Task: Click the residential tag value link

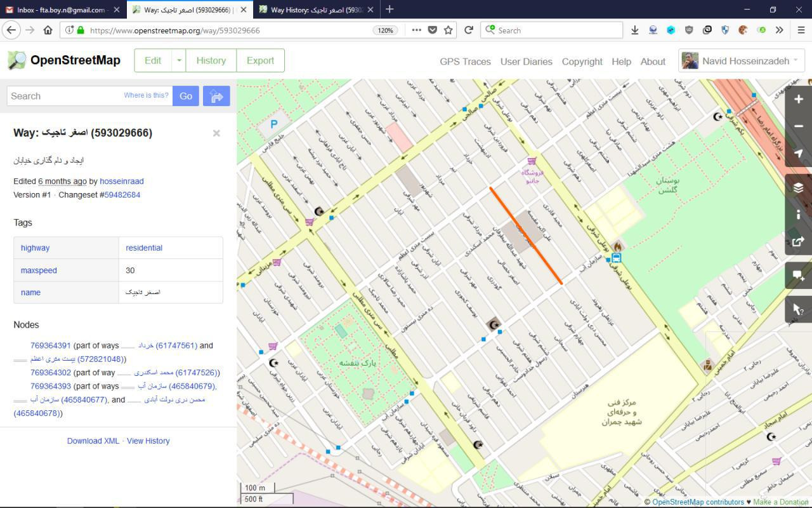Action: point(144,248)
